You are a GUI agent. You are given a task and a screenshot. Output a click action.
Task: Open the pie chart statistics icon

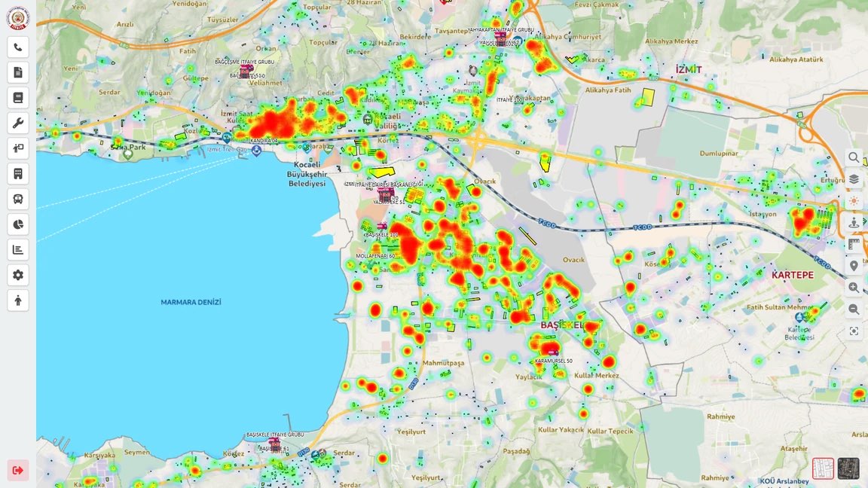(x=18, y=224)
